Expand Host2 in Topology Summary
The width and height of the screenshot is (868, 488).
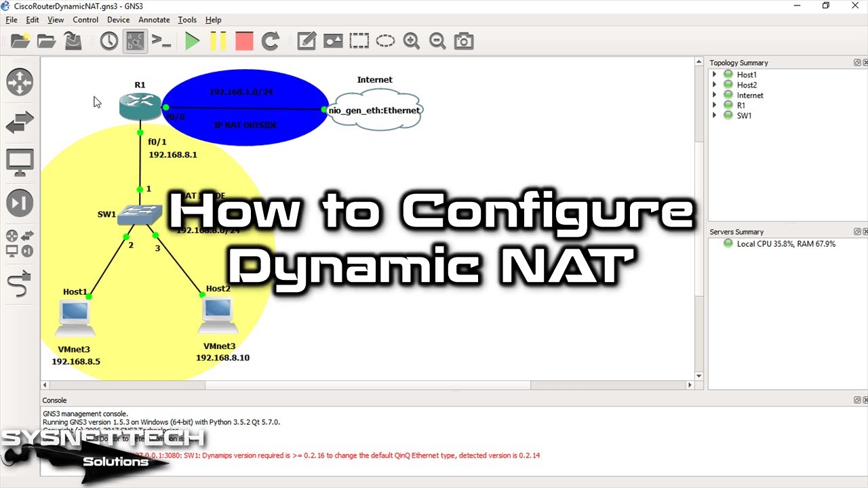(x=715, y=85)
